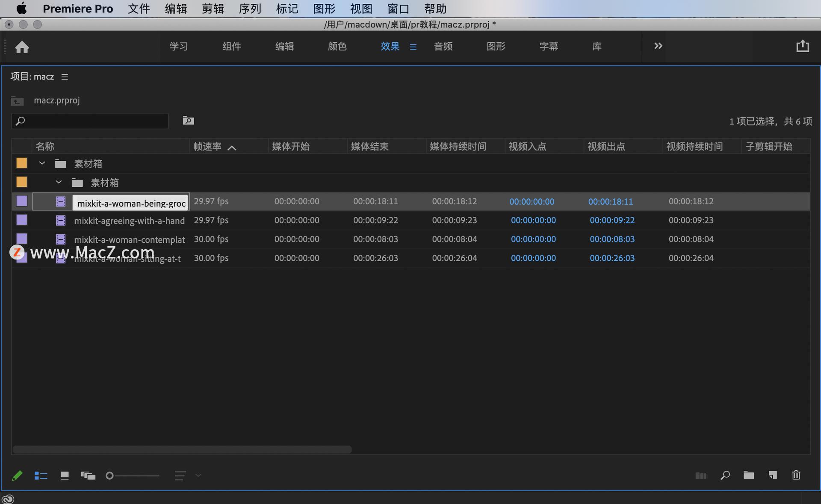
Task: Switch to Freeform View
Action: point(88,475)
